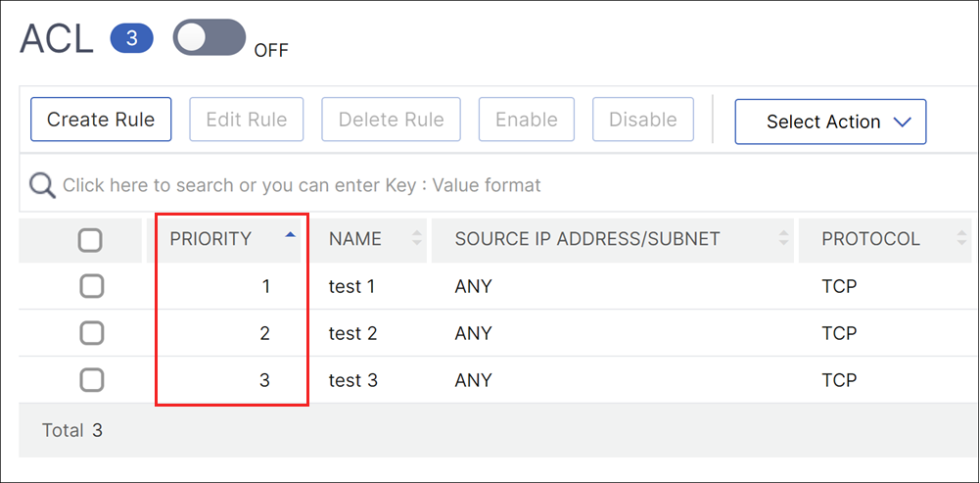Check the checkbox for test 1 row
This screenshot has width=980, height=483.
(92, 286)
